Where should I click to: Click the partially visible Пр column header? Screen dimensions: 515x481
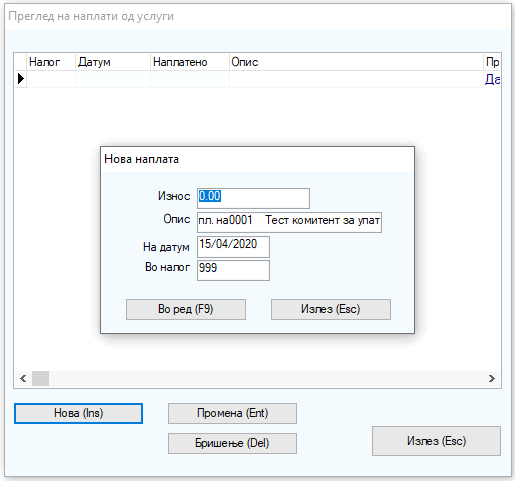[x=492, y=62]
